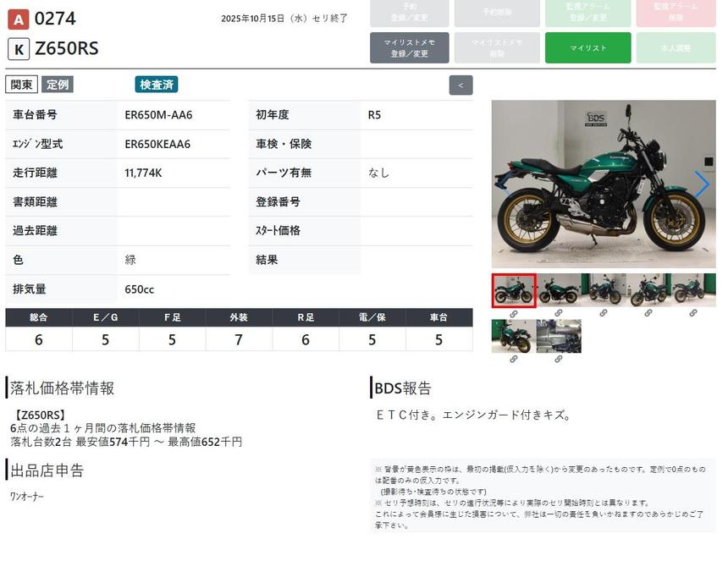The width and height of the screenshot is (728, 561).
Task: Click link icon under engine close-up thumbnail
Action: pyautogui.click(x=559, y=359)
